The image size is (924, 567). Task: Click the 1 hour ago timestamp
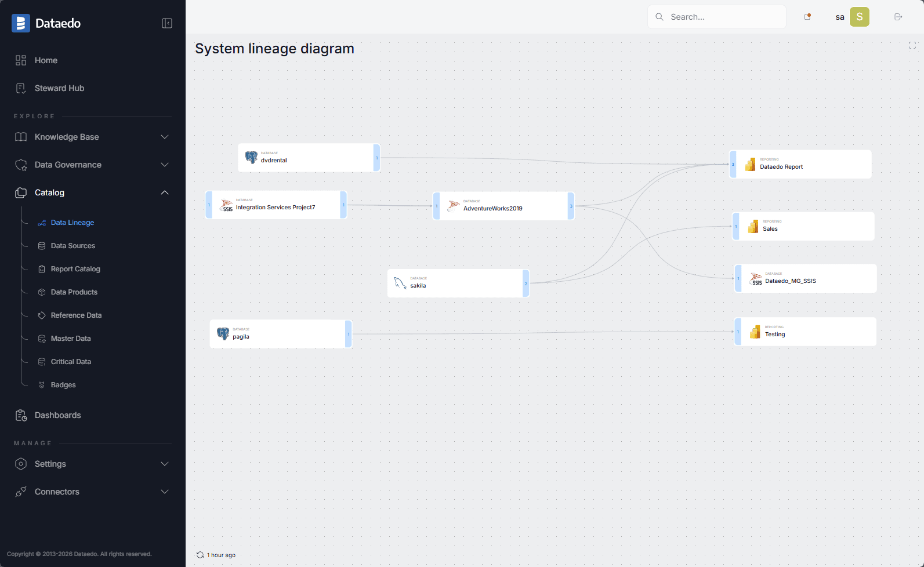pos(221,555)
